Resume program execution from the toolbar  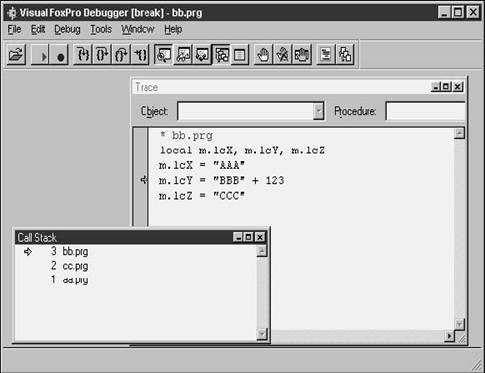coord(40,54)
